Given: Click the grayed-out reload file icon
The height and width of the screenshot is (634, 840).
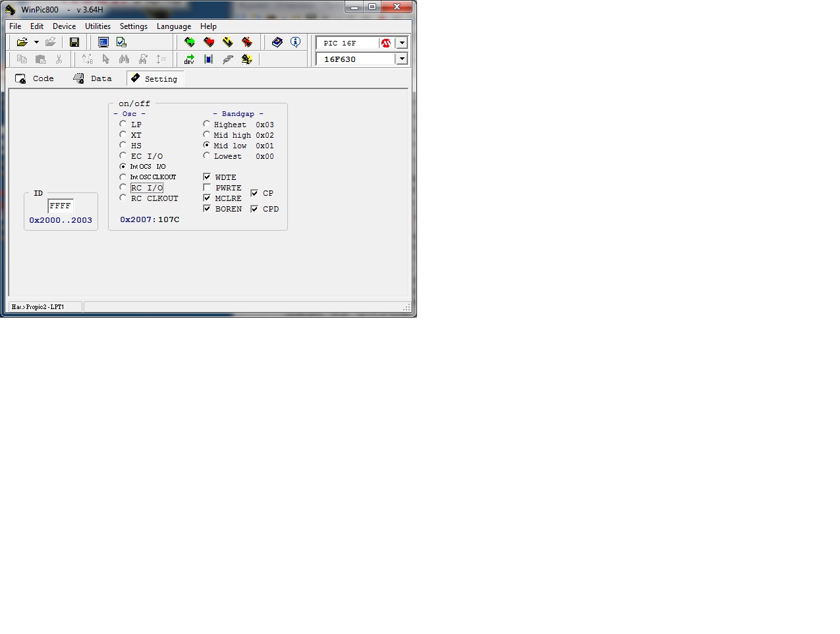Looking at the screenshot, I should pyautogui.click(x=51, y=42).
